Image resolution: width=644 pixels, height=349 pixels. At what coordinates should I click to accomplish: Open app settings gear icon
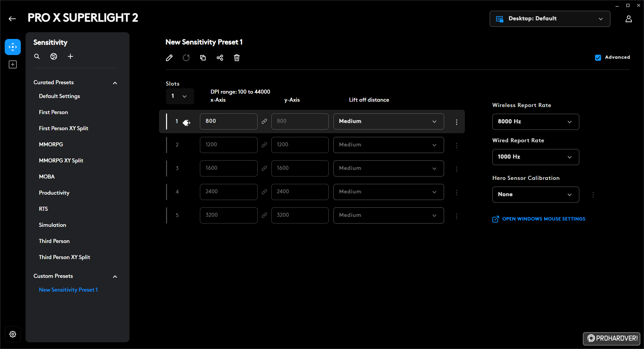13,334
